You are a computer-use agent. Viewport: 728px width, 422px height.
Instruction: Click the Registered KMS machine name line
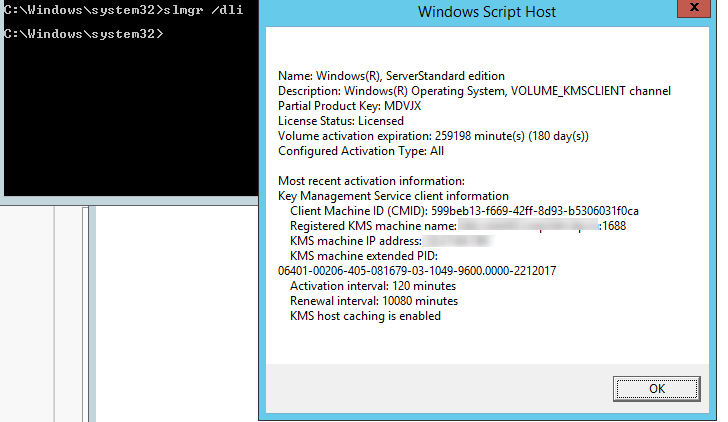click(x=458, y=226)
